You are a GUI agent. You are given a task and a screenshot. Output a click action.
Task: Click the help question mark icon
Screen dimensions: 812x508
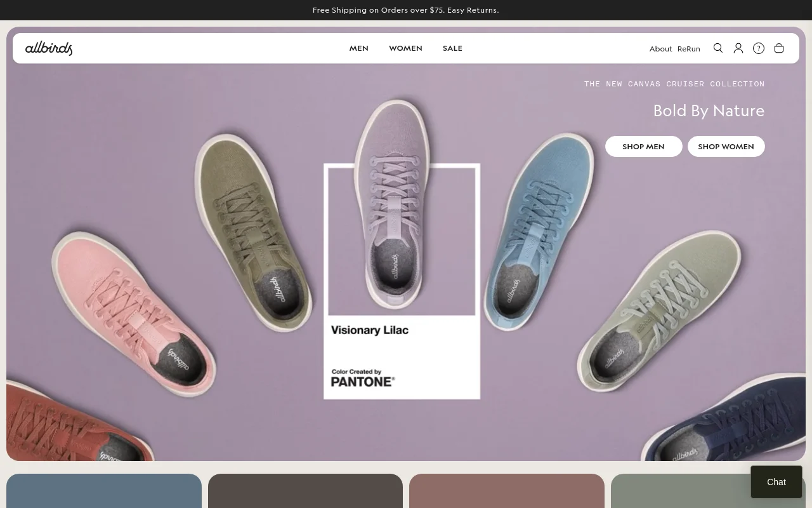point(758,48)
